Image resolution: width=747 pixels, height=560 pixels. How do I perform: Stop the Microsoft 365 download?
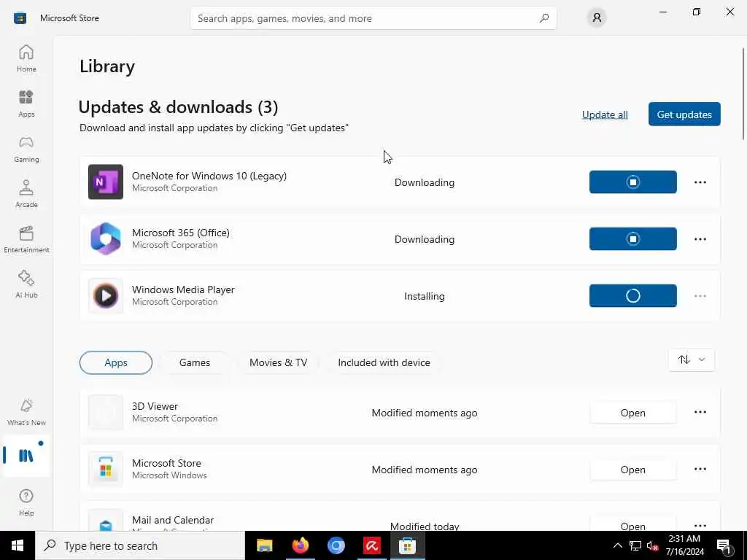pyautogui.click(x=632, y=238)
